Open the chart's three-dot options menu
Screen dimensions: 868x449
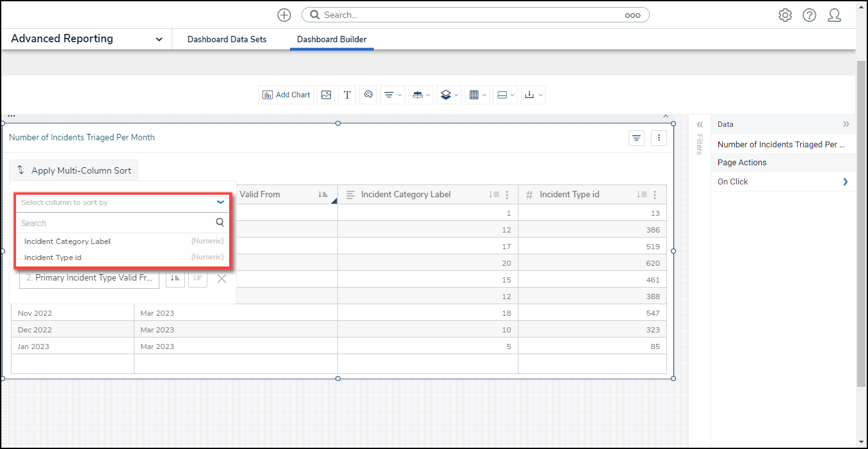click(659, 138)
